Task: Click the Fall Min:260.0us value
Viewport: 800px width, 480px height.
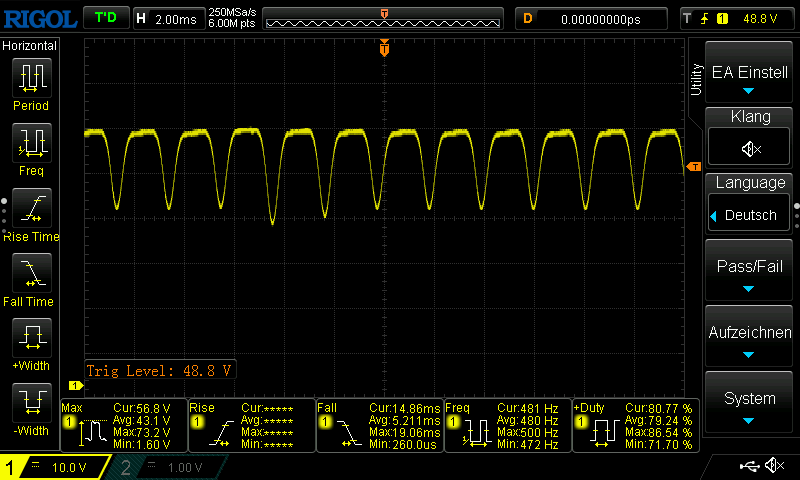Action: (x=402, y=444)
